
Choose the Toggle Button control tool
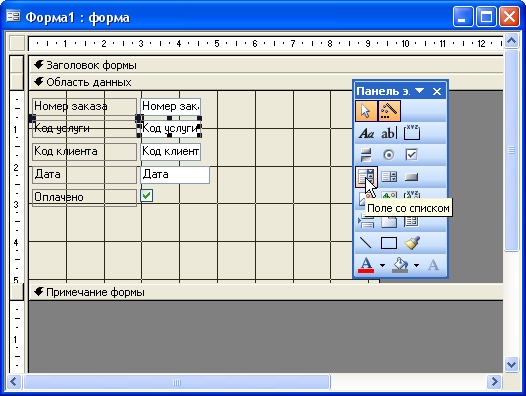click(366, 155)
